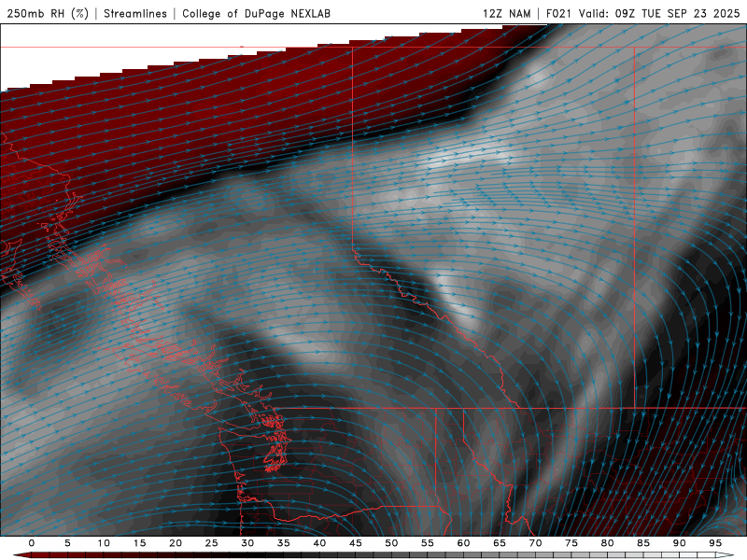
Task: Click the 75 value on color scale
Action: click(571, 543)
